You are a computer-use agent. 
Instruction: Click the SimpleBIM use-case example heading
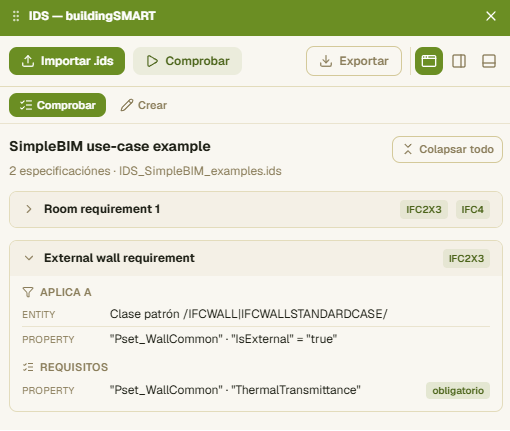[x=110, y=146]
